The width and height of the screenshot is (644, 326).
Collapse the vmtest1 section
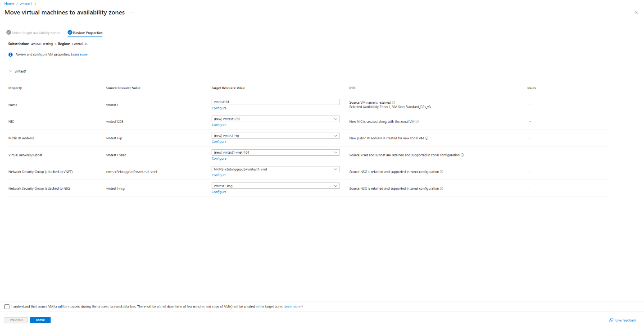tap(10, 71)
